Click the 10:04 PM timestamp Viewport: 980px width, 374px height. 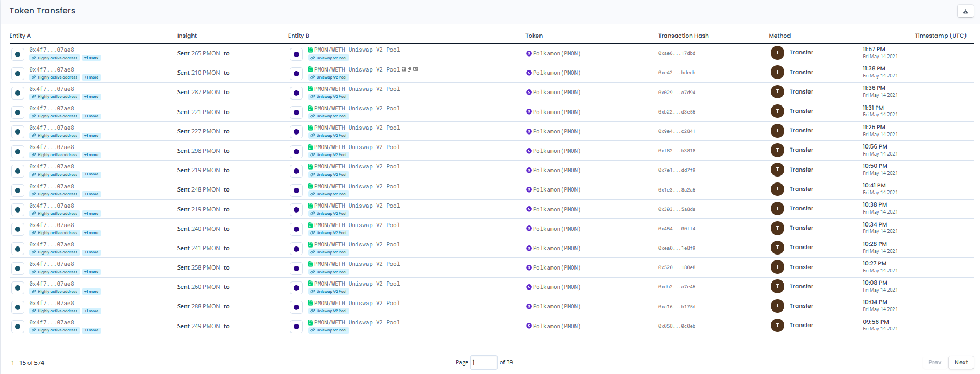click(x=875, y=302)
